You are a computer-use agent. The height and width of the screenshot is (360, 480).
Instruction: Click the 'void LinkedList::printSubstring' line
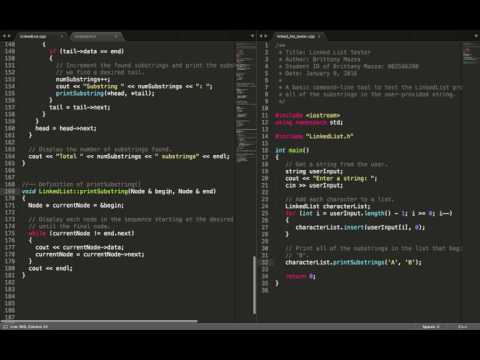119,191
